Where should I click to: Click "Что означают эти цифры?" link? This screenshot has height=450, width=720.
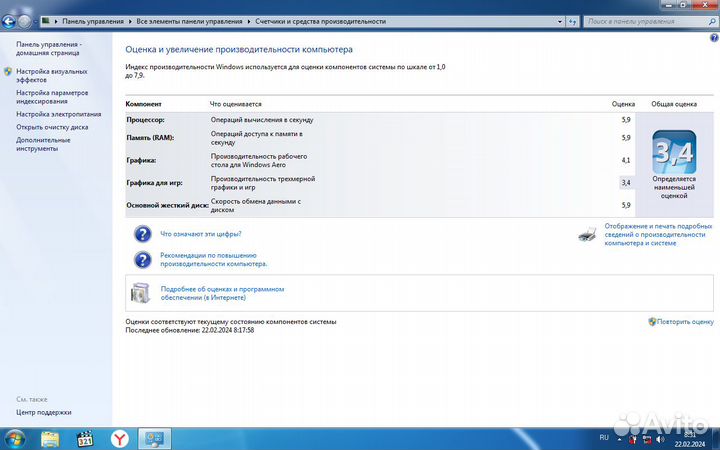pyautogui.click(x=201, y=234)
